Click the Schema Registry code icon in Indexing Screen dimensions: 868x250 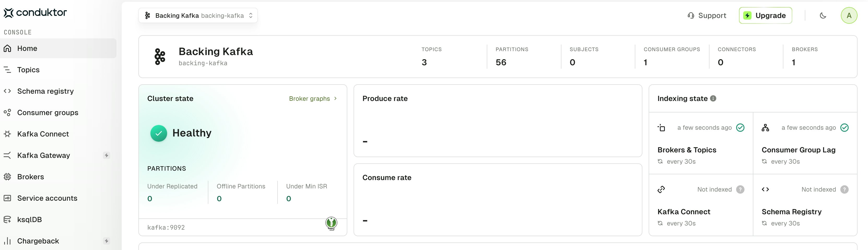[x=766, y=189]
